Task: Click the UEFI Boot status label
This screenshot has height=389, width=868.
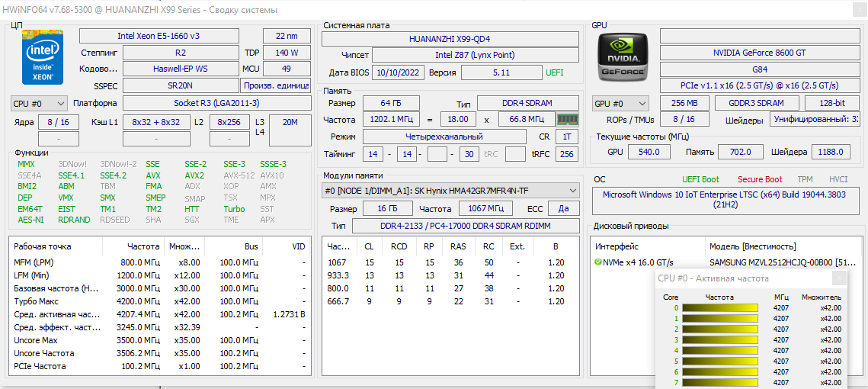Action: (701, 179)
